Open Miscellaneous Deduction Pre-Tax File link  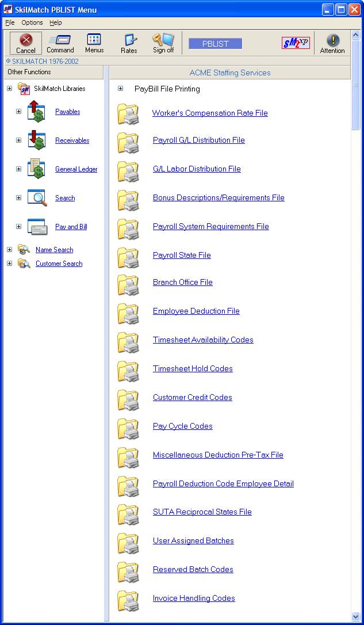tap(219, 455)
